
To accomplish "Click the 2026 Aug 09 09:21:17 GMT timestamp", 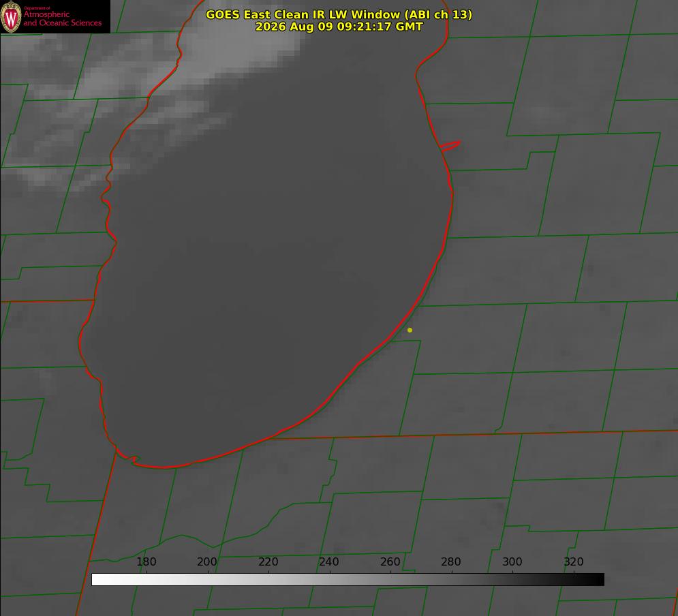I will tap(339, 27).
